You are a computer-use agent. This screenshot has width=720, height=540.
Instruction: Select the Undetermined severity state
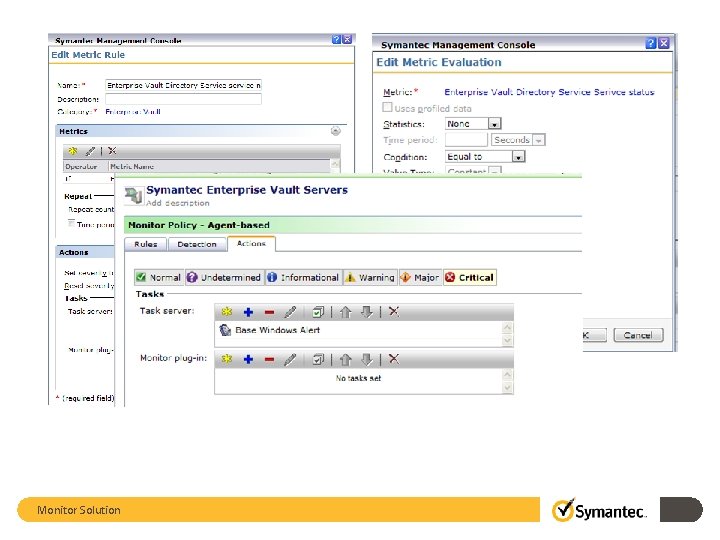tap(225, 277)
